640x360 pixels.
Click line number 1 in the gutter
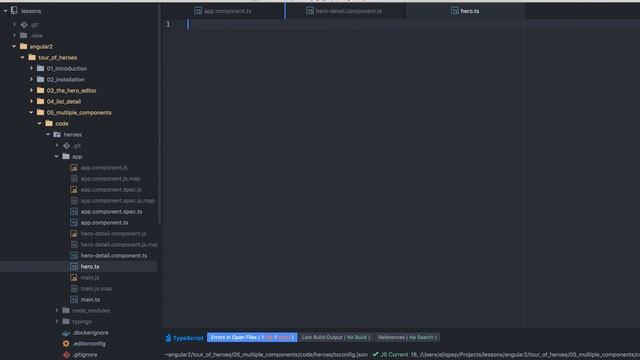[168, 24]
